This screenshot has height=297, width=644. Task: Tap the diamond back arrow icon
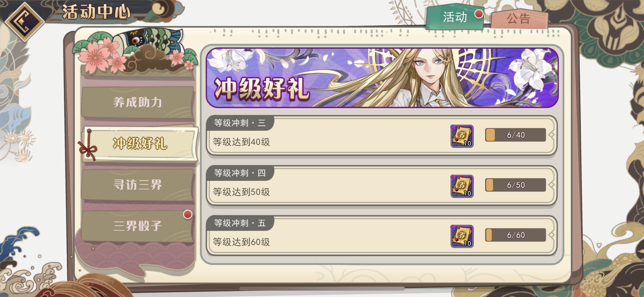point(25,22)
